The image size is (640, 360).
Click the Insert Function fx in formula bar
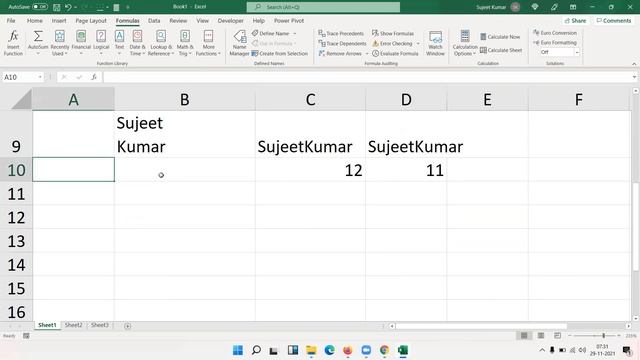pos(94,77)
